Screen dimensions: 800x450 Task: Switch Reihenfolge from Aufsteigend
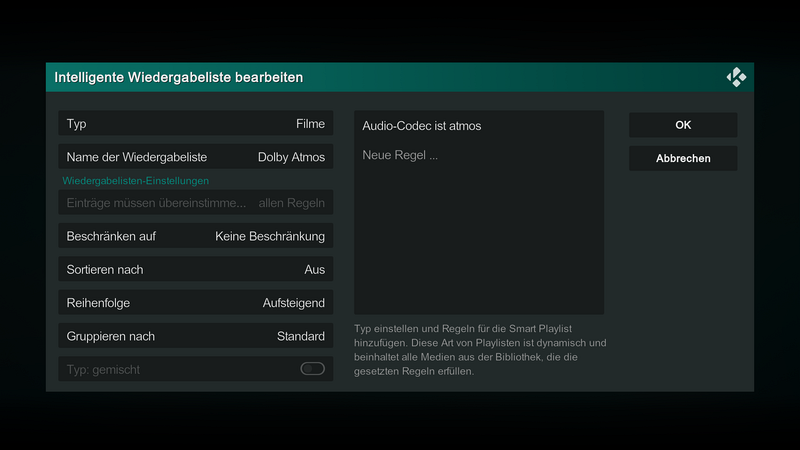pos(196,303)
